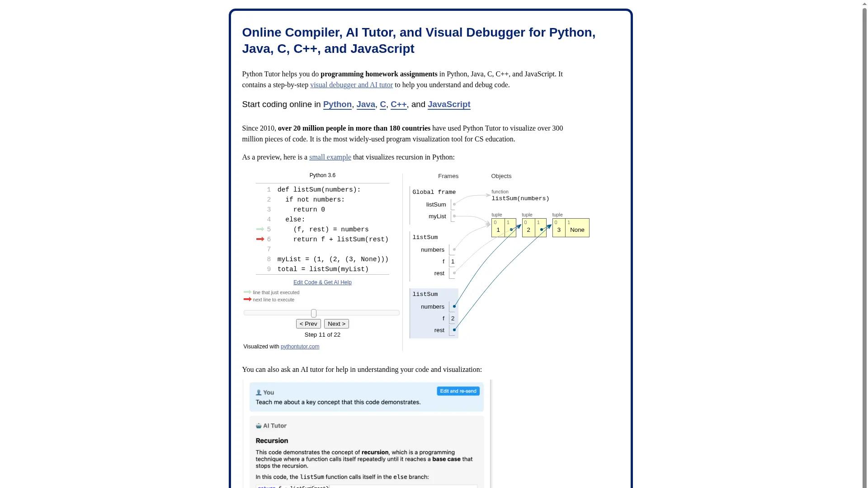868x488 pixels.
Task: Click the AI Tutor robot icon
Action: pos(259,425)
